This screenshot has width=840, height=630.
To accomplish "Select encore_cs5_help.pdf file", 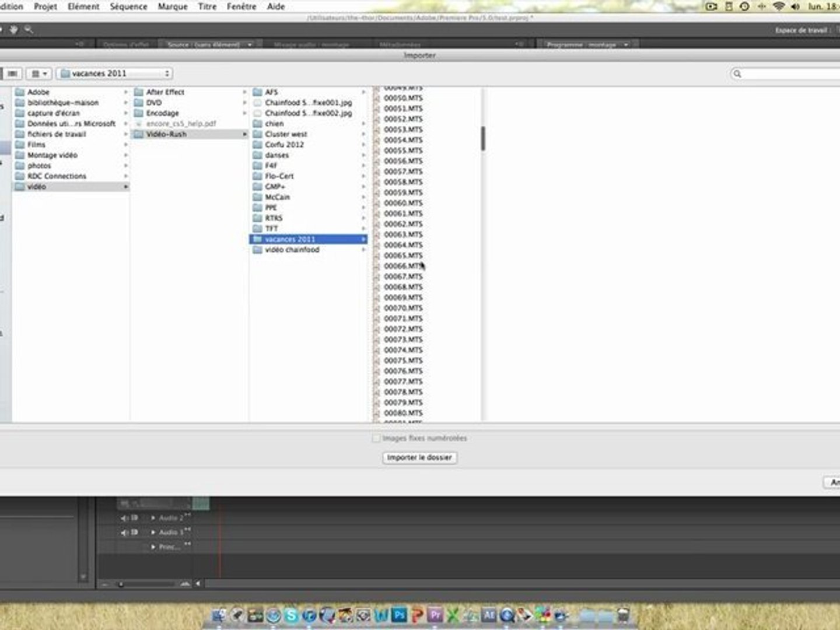I will (190, 124).
